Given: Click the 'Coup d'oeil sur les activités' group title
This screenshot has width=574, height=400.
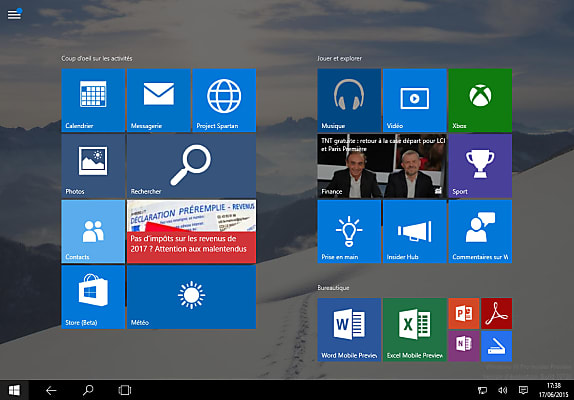Looking at the screenshot, I should coord(97,59).
